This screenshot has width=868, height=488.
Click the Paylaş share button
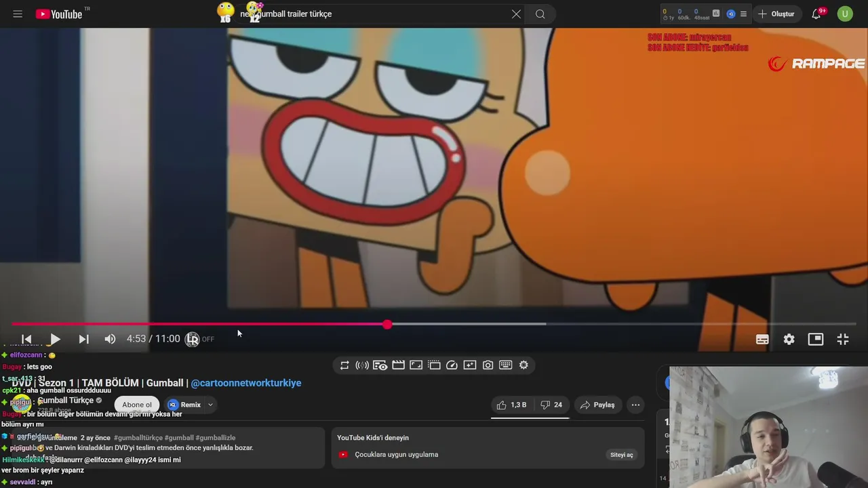click(597, 405)
